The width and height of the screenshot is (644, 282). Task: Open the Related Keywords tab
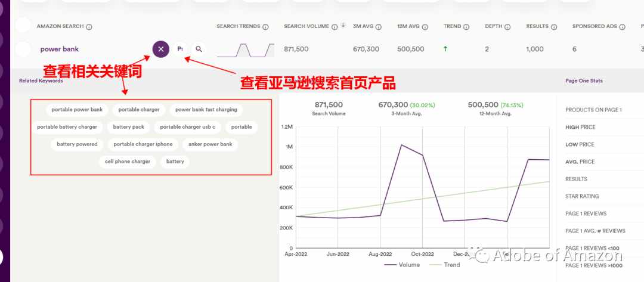click(41, 81)
